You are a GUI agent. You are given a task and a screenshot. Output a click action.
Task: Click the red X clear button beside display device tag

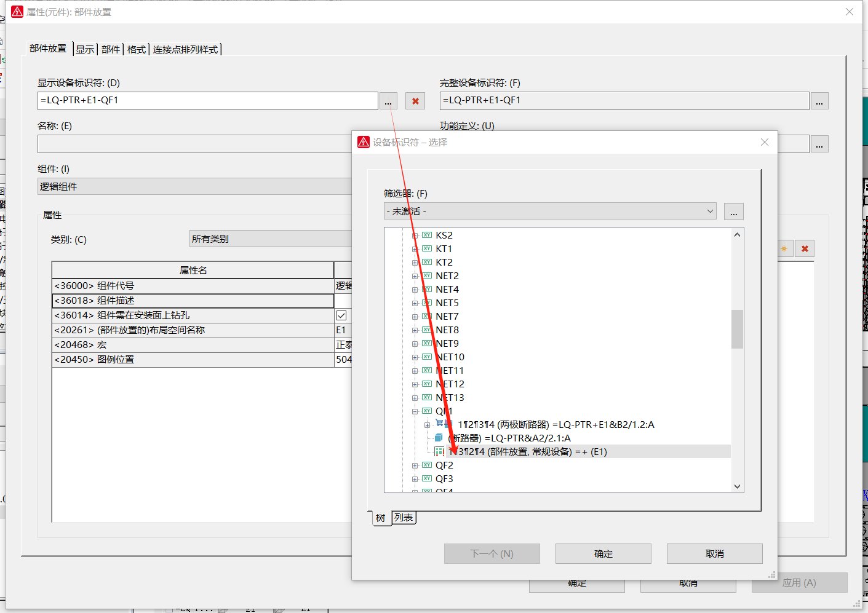pyautogui.click(x=415, y=101)
